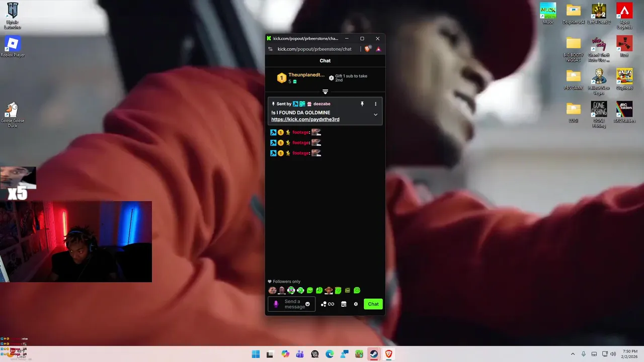Insert the monkey covering-ears emote

(x=329, y=290)
